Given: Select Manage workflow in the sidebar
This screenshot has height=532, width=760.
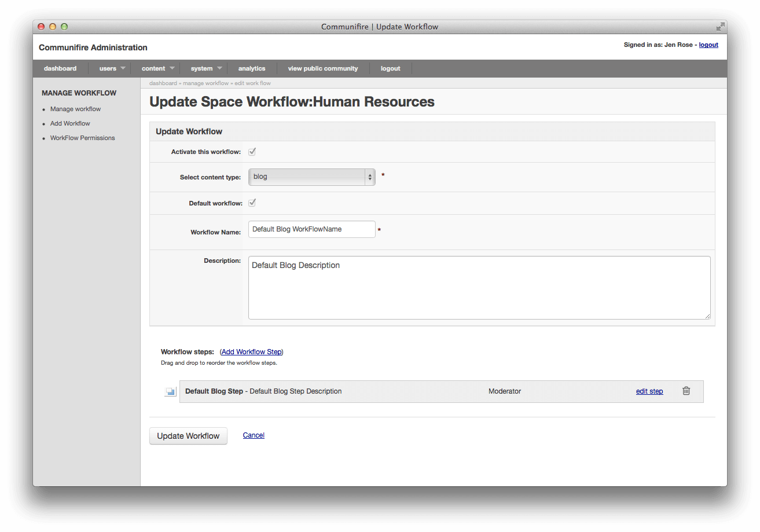Looking at the screenshot, I should pyautogui.click(x=75, y=109).
